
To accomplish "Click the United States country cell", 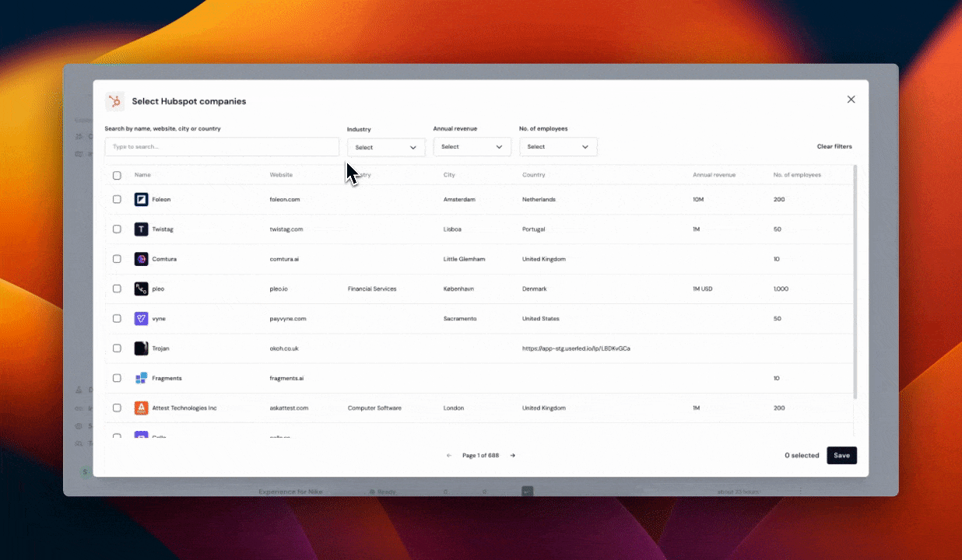I will click(x=541, y=319).
